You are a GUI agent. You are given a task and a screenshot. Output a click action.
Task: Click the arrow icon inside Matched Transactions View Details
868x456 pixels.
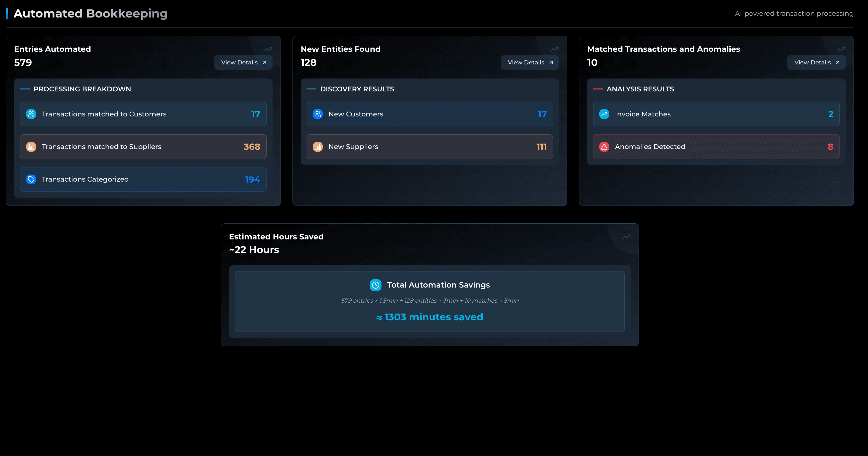(x=838, y=63)
